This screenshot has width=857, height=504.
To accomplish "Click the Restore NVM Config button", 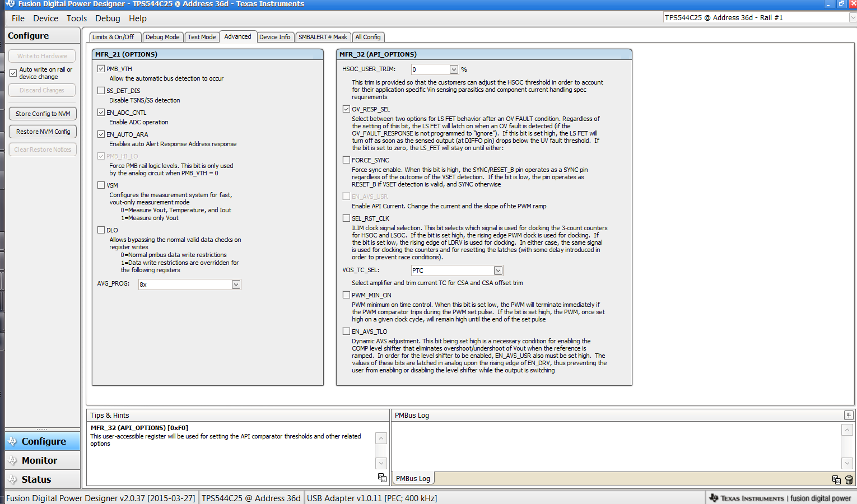I will point(42,131).
